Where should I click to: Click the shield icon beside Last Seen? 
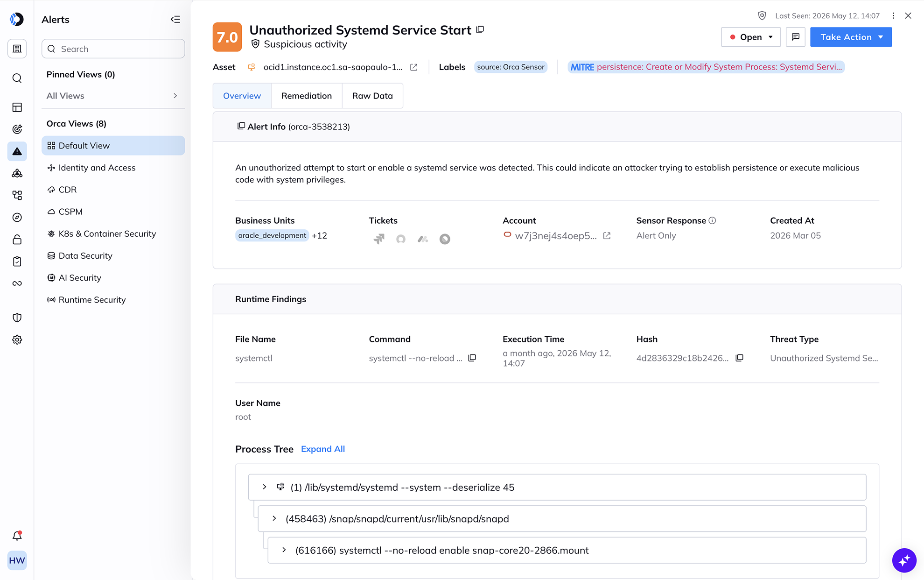coord(762,16)
